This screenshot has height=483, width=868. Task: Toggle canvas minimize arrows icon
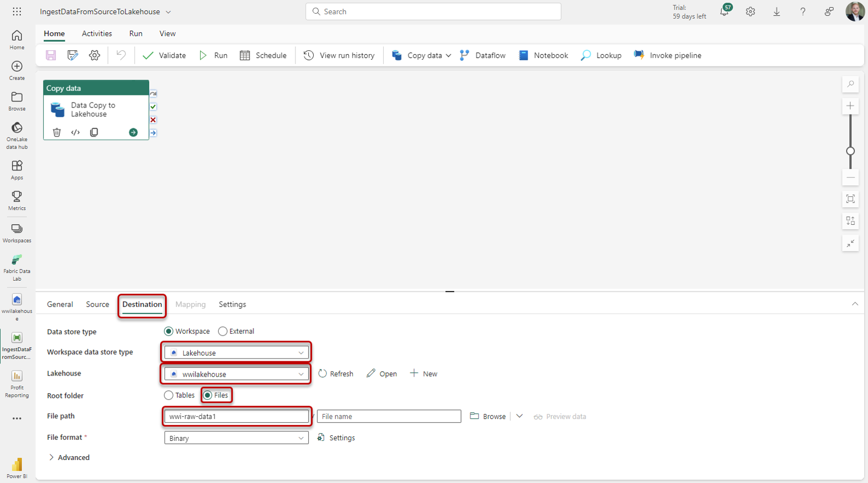(850, 243)
